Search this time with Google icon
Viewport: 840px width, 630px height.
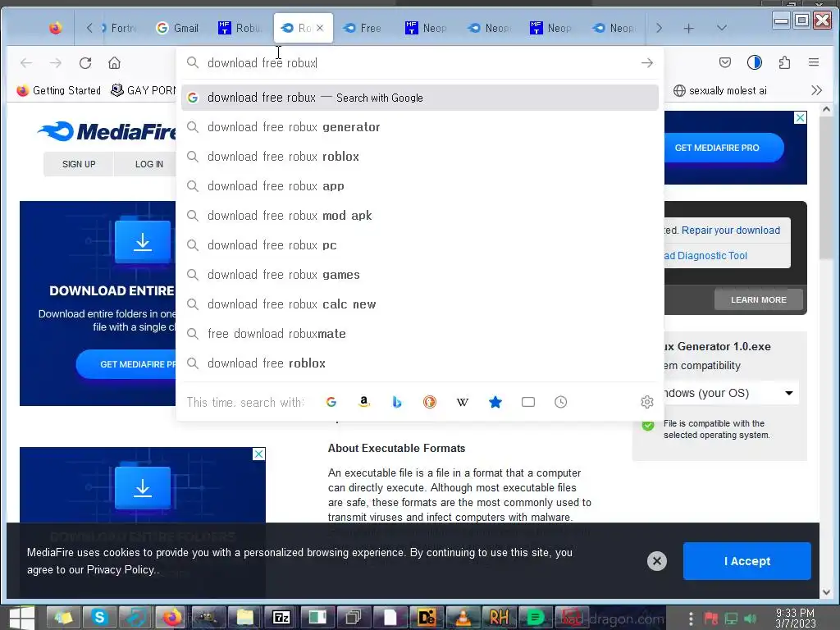[331, 402]
